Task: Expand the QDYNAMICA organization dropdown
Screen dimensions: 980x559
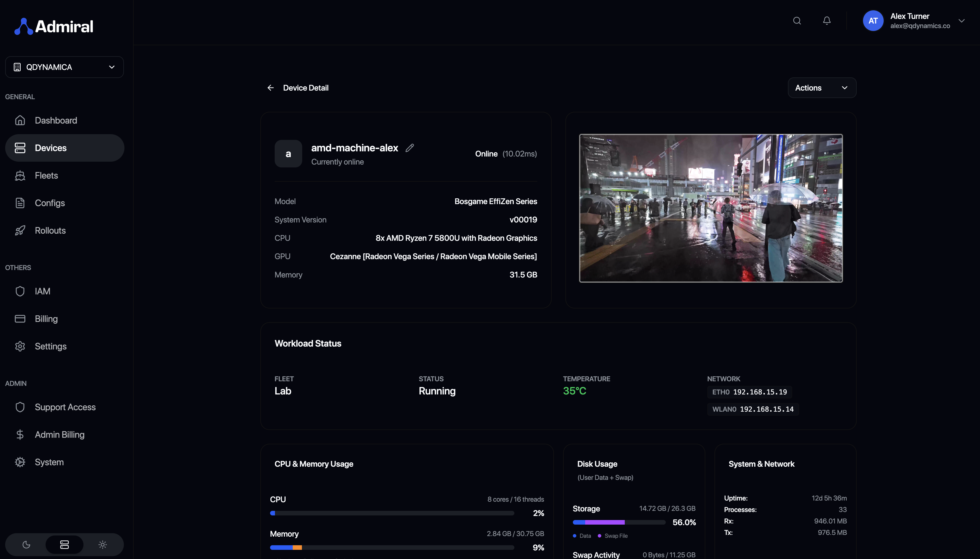Action: tap(65, 67)
